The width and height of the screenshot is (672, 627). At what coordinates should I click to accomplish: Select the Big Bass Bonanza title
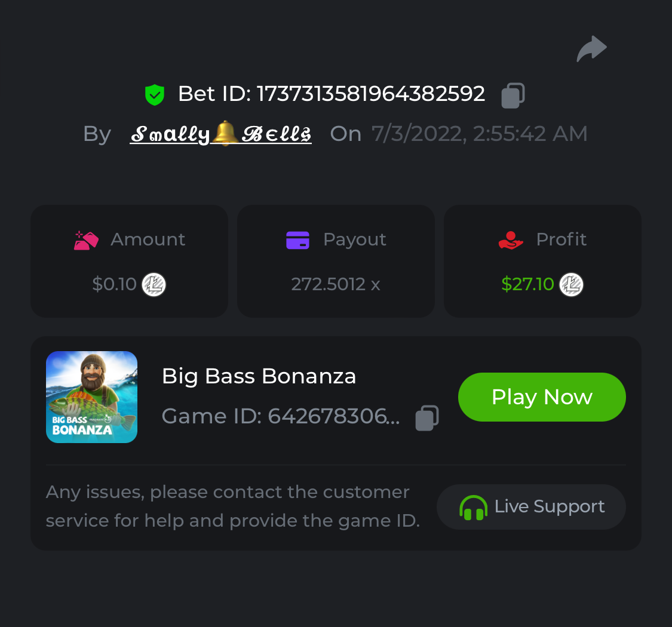point(259,376)
